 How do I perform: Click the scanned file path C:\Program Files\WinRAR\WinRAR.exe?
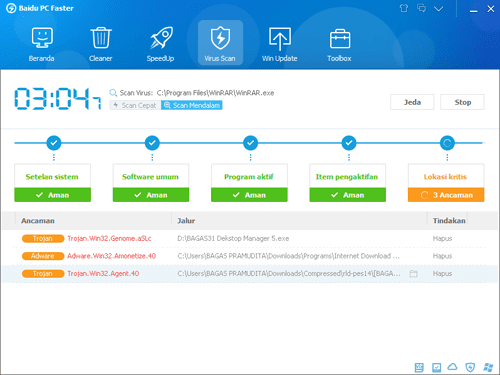(x=215, y=93)
